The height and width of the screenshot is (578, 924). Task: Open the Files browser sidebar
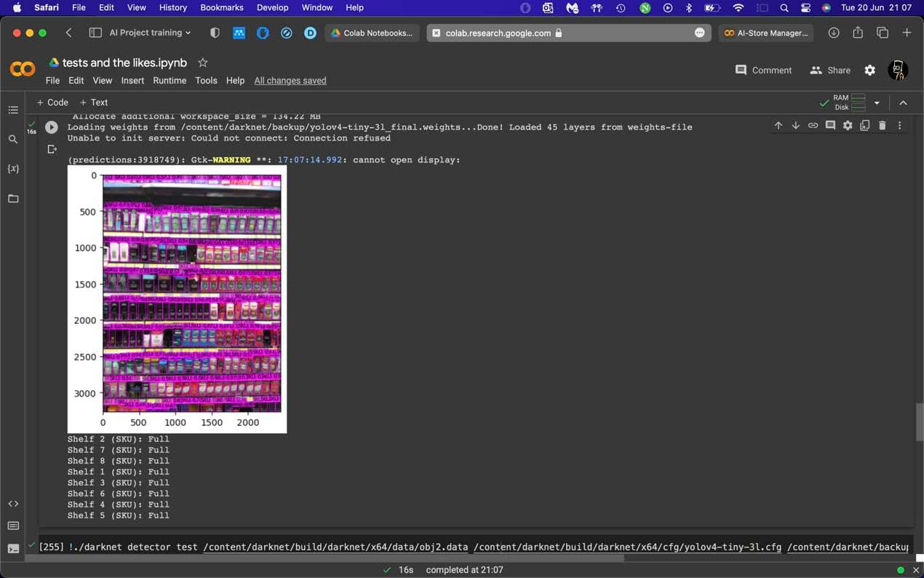(13, 198)
